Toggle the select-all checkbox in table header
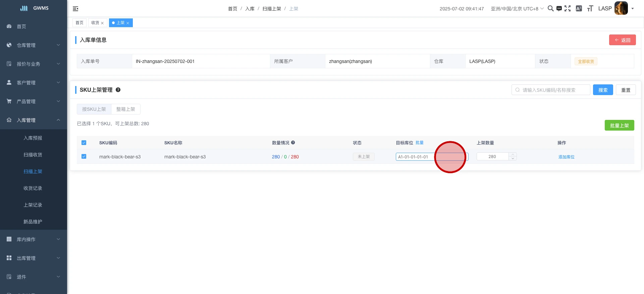Screen dimensions: 644x294 (x=84, y=143)
